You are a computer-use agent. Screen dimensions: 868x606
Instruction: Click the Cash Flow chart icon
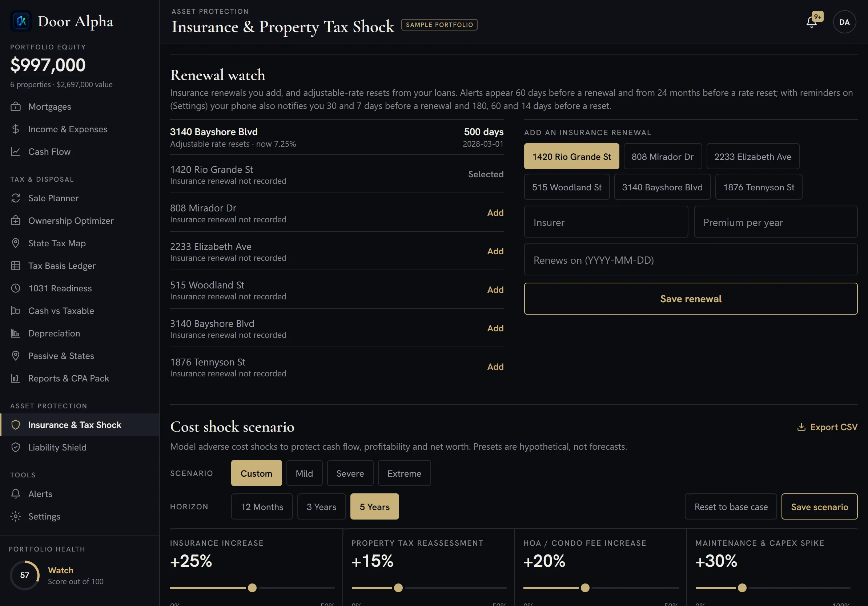coord(16,151)
